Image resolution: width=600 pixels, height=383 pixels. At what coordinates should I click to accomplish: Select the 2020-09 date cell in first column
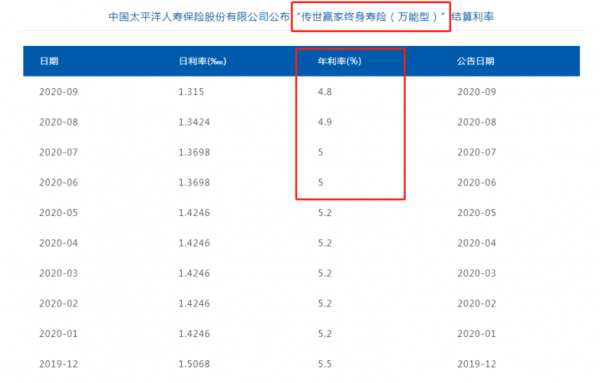coord(59,92)
